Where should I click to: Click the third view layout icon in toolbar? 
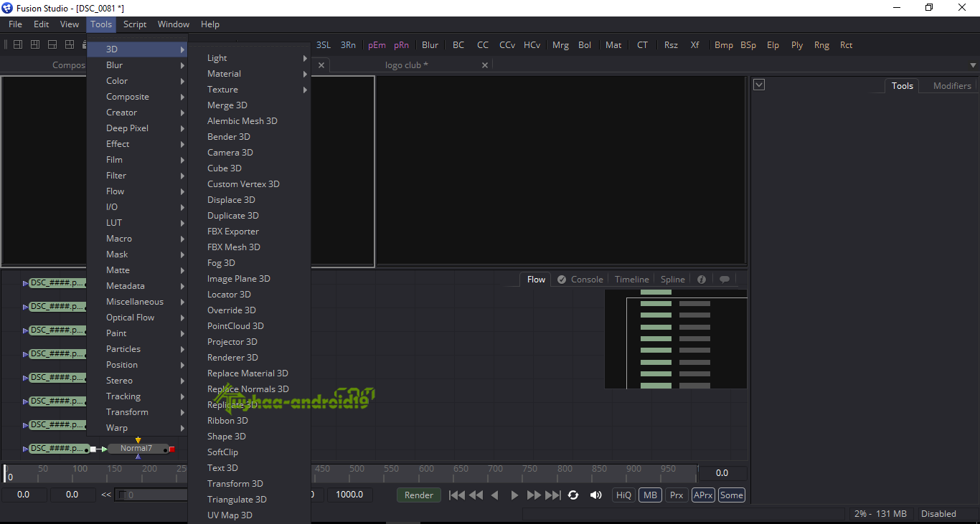[x=52, y=44]
